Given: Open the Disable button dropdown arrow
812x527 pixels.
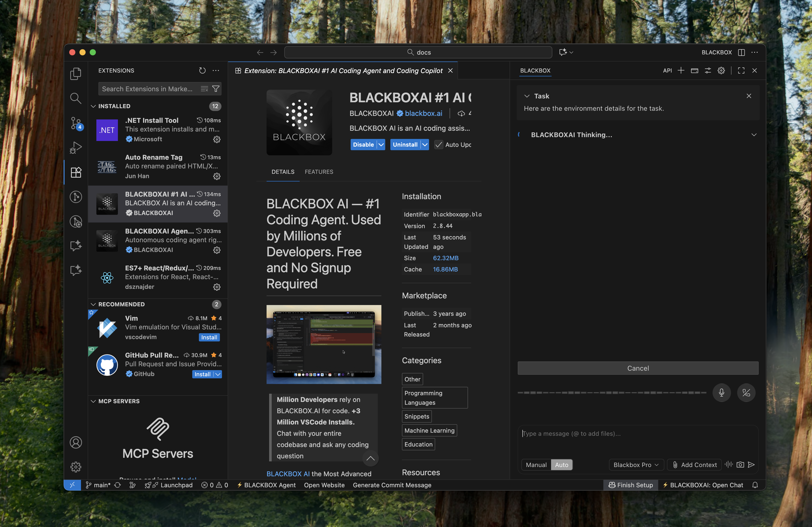Looking at the screenshot, I should [381, 145].
